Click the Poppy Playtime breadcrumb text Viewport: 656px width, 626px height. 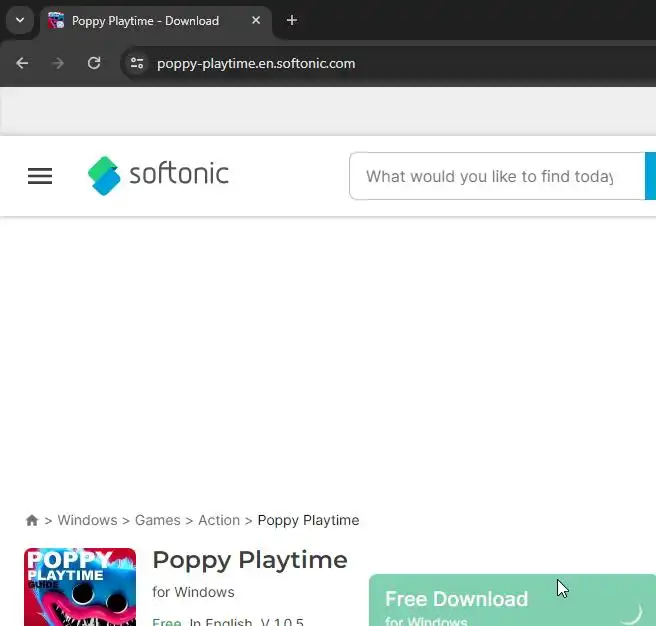(308, 520)
